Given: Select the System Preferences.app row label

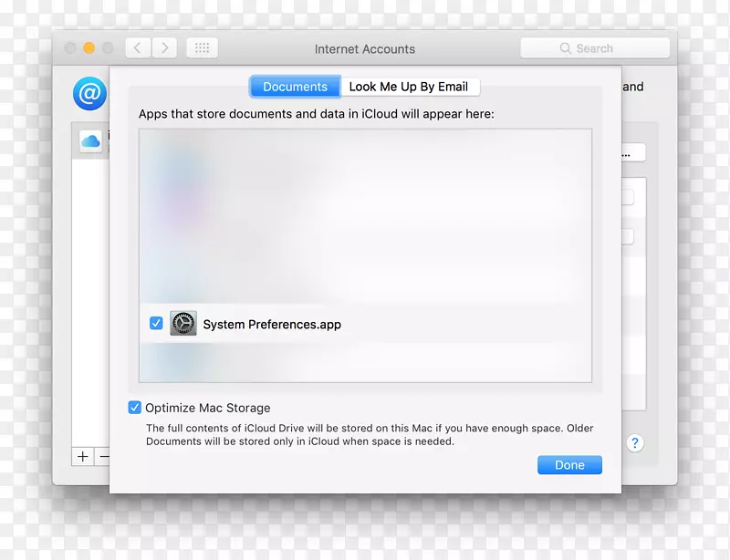Looking at the screenshot, I should coord(272,325).
